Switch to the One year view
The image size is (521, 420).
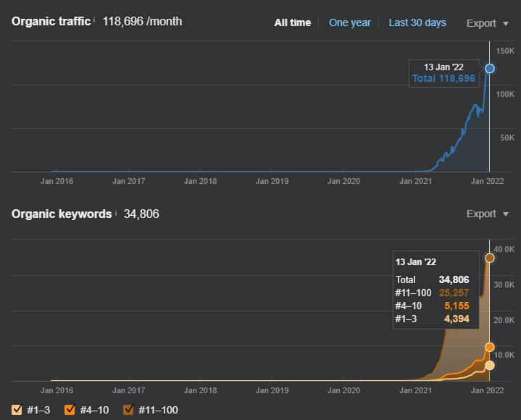(349, 22)
